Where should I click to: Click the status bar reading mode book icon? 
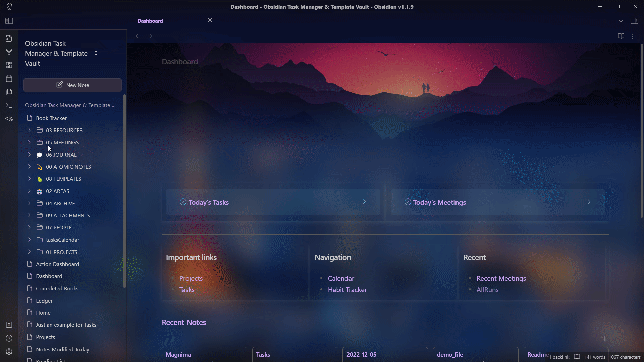577,357
